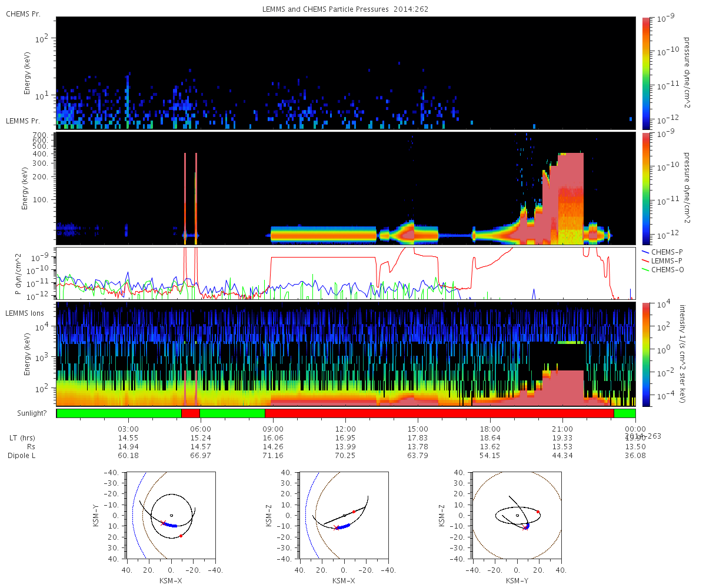Click the LEMMS Ions intensity color bar
The width and height of the screenshot is (706, 588).
(x=647, y=354)
